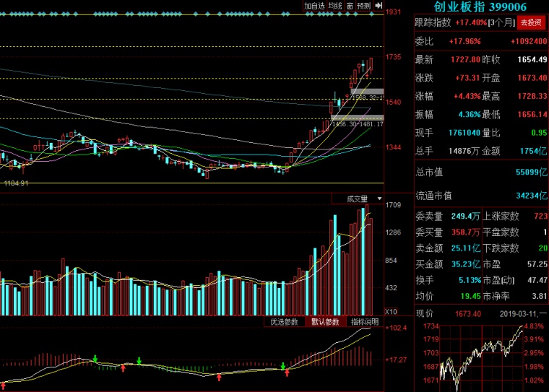Viewport: 549px width, 392px height.
Task: Select the 优选参数 tab
Action: click(285, 321)
